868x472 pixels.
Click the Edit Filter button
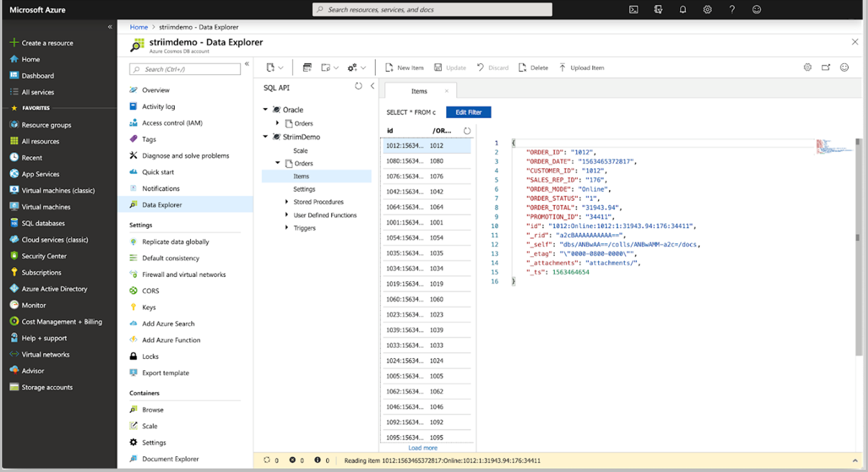click(x=469, y=112)
